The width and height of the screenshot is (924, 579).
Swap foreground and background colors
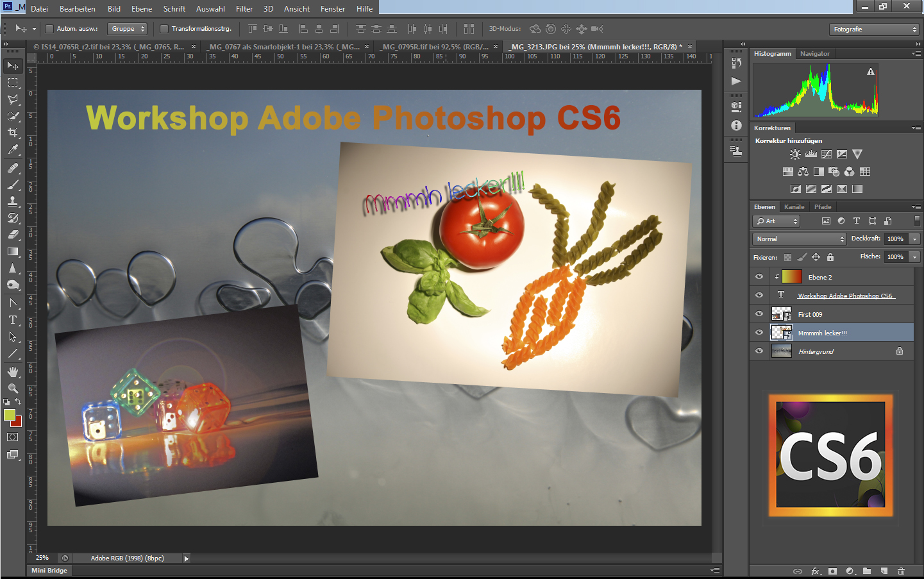point(18,402)
